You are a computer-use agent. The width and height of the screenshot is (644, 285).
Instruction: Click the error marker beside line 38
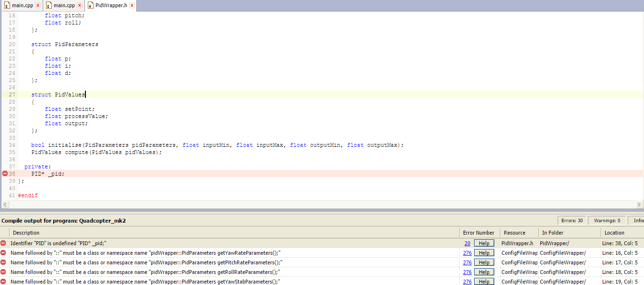click(x=5, y=174)
